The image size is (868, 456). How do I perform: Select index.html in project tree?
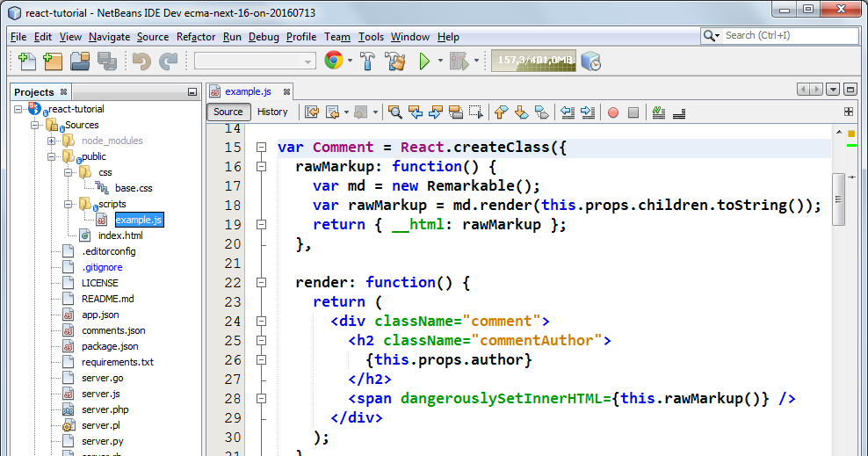click(120, 235)
